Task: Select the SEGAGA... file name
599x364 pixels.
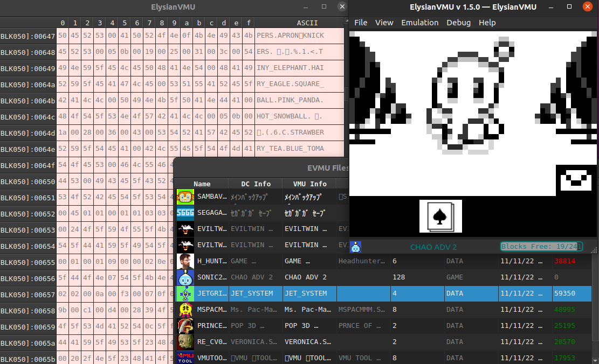Action: [x=212, y=213]
